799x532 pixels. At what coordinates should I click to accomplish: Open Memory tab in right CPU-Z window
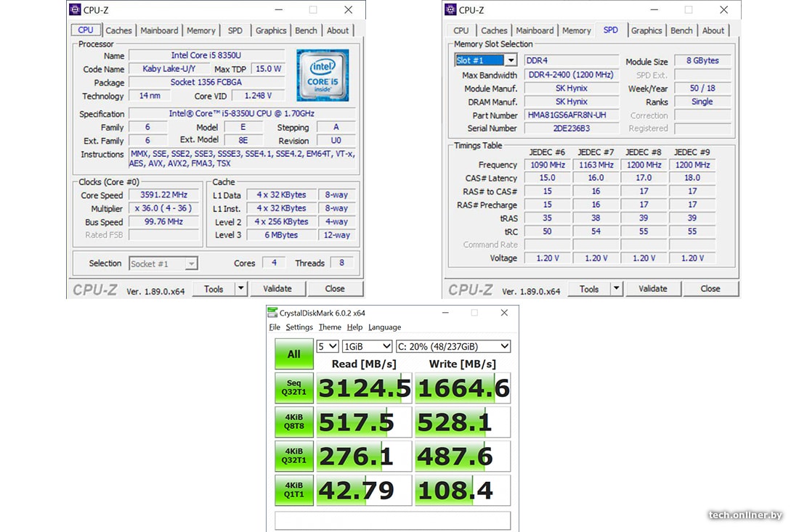(x=576, y=30)
